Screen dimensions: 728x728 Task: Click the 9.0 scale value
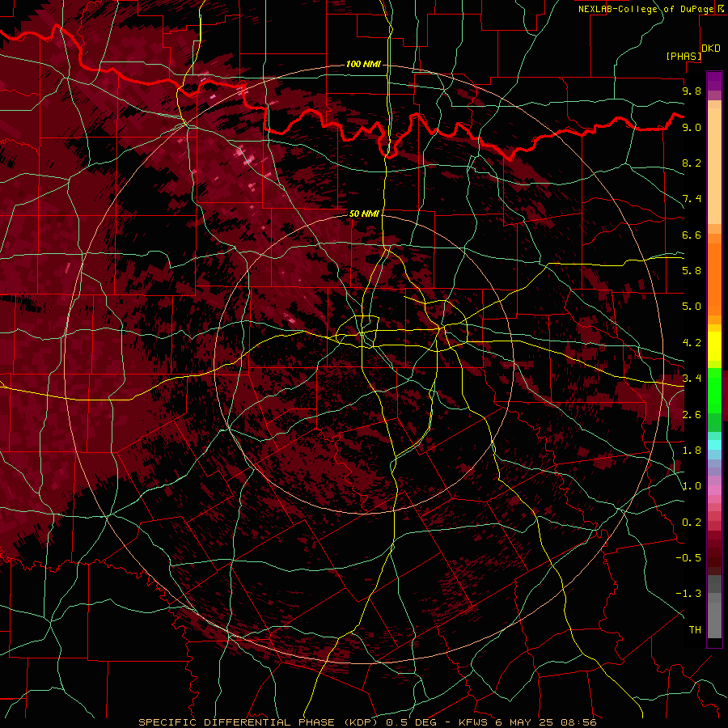tap(692, 127)
